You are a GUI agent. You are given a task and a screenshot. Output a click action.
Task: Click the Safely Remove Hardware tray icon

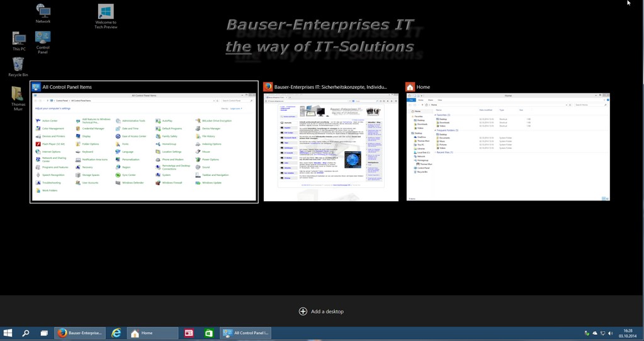tap(587, 333)
